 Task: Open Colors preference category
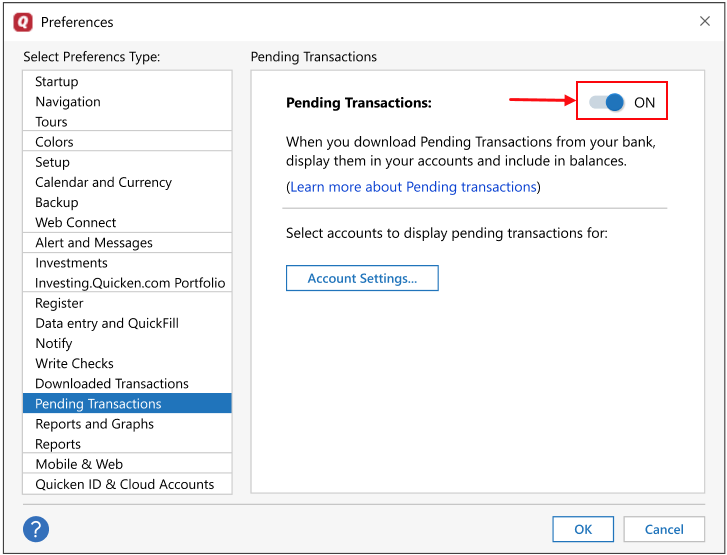[x=54, y=142]
